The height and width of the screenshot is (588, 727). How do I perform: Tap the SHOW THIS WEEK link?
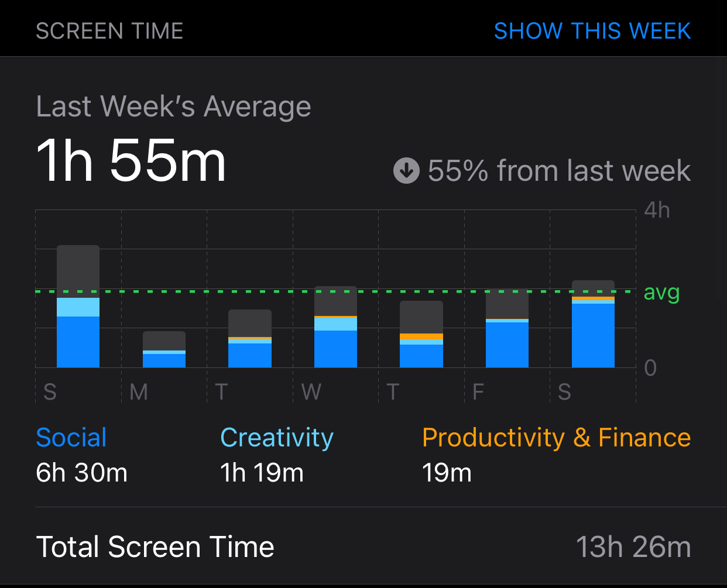click(x=592, y=31)
